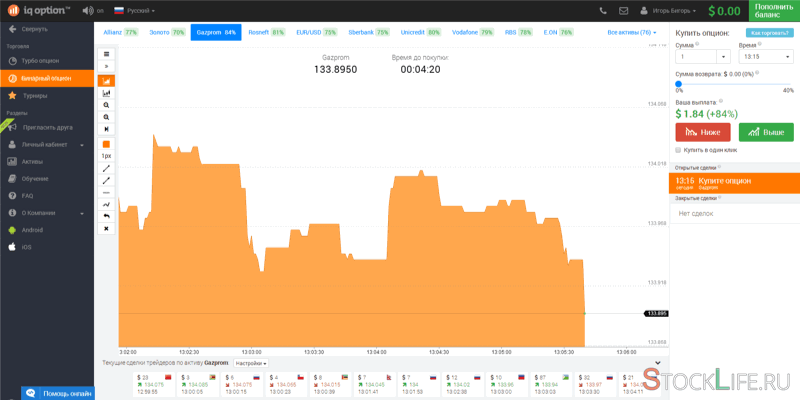The width and height of the screenshot is (800, 400).
Task: Delete drawings with X icon
Action: click(x=106, y=229)
